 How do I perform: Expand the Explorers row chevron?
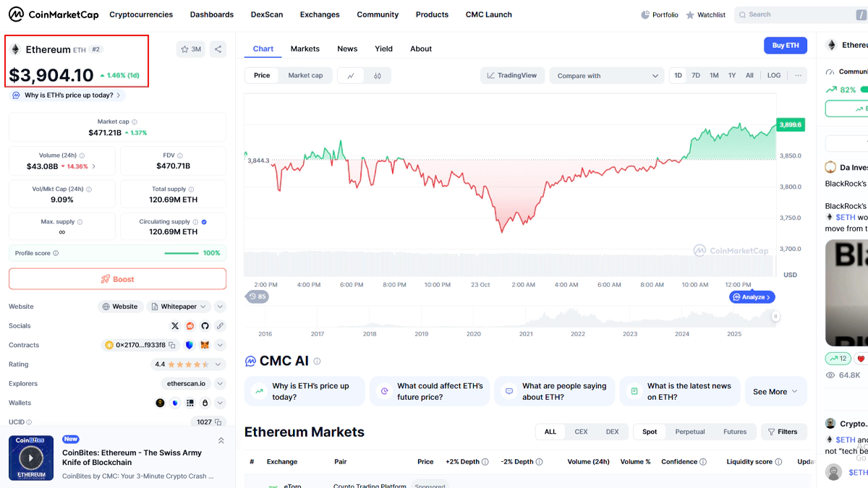pos(220,384)
